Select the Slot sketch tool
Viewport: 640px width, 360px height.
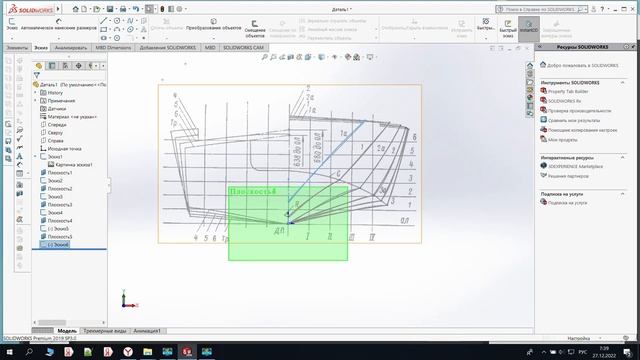[x=104, y=38]
